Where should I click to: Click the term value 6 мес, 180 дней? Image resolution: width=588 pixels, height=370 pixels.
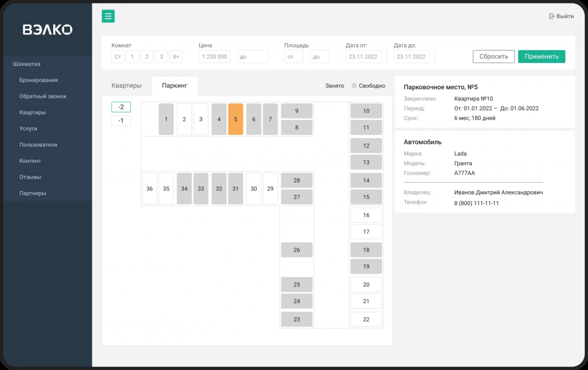pyautogui.click(x=475, y=118)
